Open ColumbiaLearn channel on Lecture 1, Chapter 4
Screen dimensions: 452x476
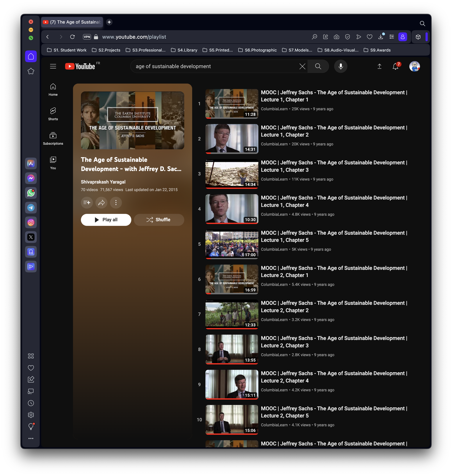point(274,214)
